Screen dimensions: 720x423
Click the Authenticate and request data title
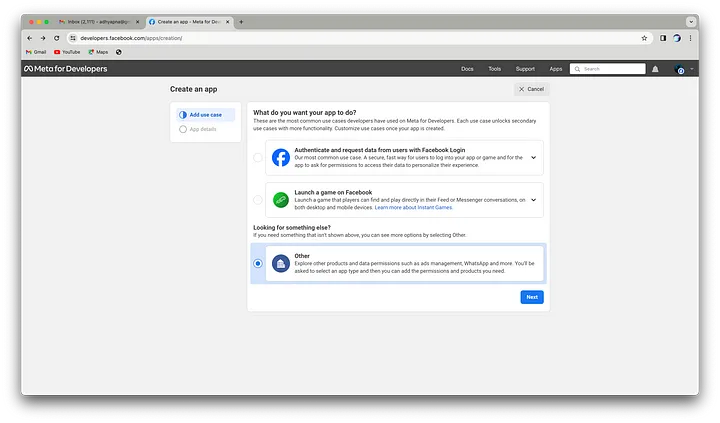[x=379, y=150]
